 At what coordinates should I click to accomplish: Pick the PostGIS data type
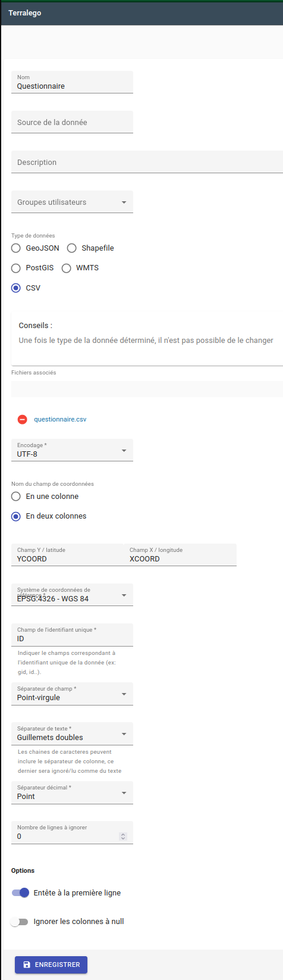16,268
